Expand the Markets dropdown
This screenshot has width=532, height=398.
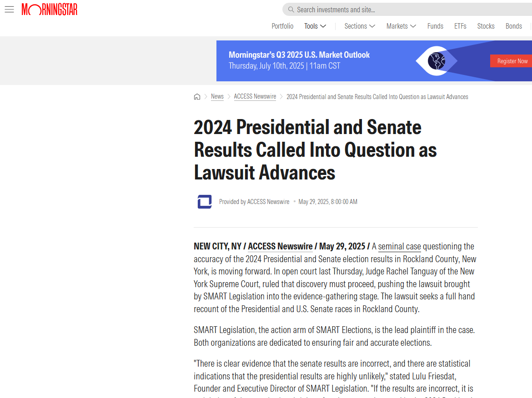[401, 26]
